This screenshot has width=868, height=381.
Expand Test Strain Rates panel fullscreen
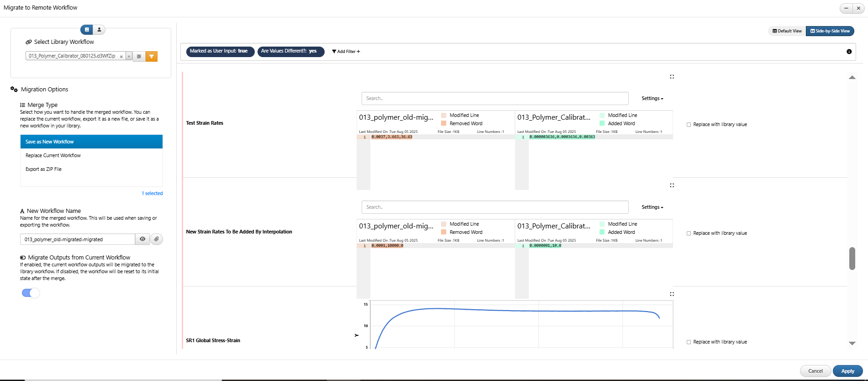point(672,77)
